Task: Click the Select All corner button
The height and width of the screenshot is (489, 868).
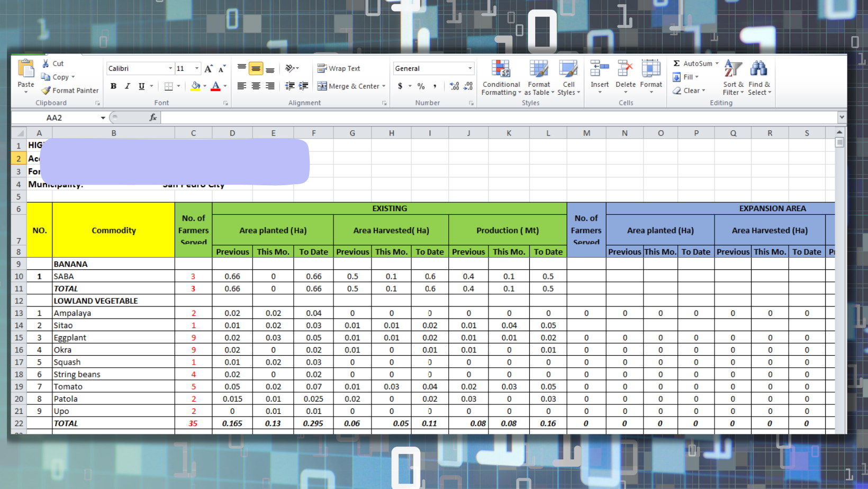Action: (x=19, y=133)
